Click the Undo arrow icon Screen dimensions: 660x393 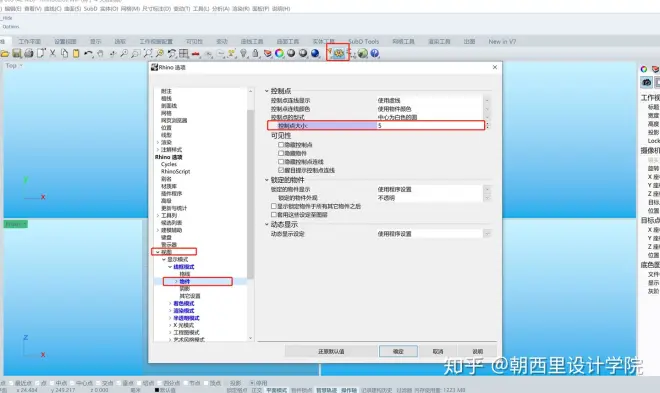click(88, 53)
